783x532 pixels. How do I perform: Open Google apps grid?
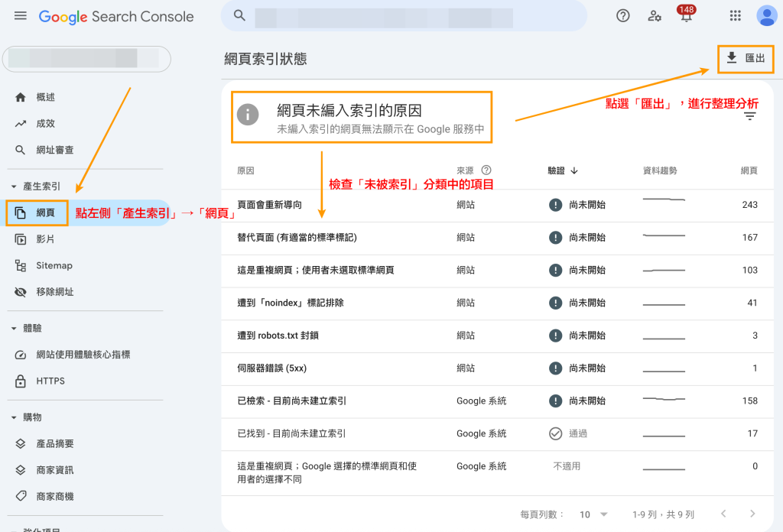pos(735,16)
